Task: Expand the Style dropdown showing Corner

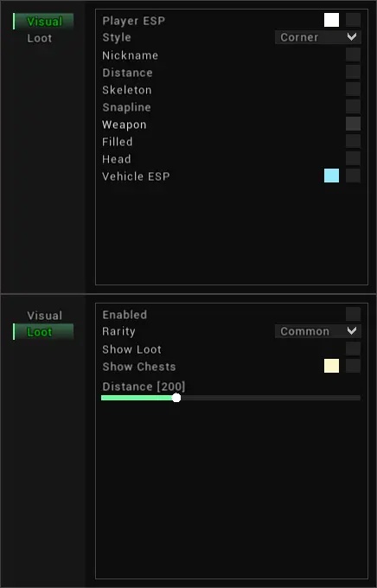Action: tap(318, 37)
